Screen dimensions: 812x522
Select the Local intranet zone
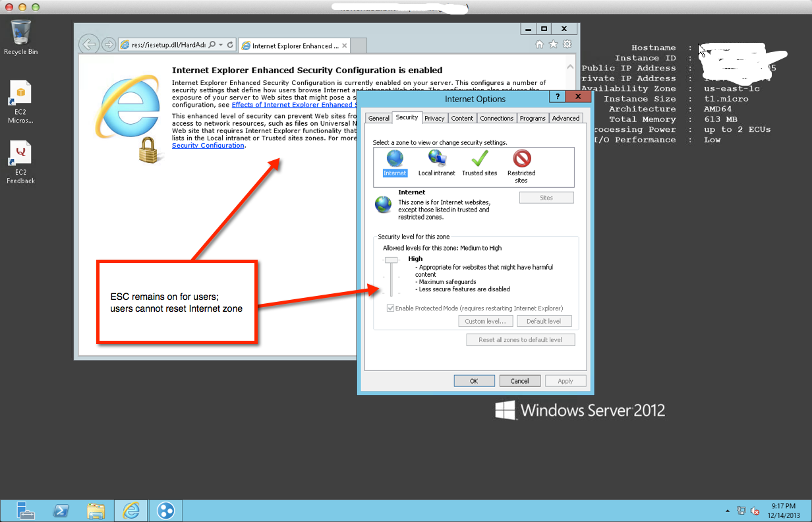coord(437,163)
